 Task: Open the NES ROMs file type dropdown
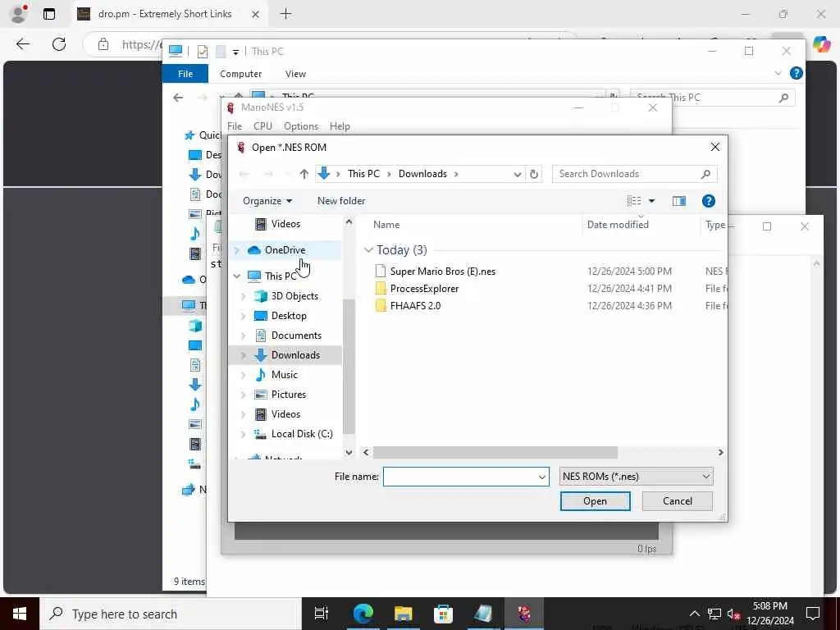pyautogui.click(x=636, y=477)
